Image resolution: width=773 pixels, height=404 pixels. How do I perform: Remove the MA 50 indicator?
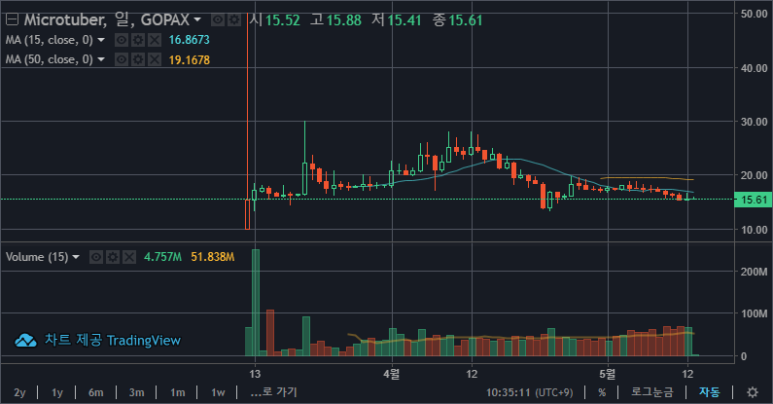coord(153,60)
